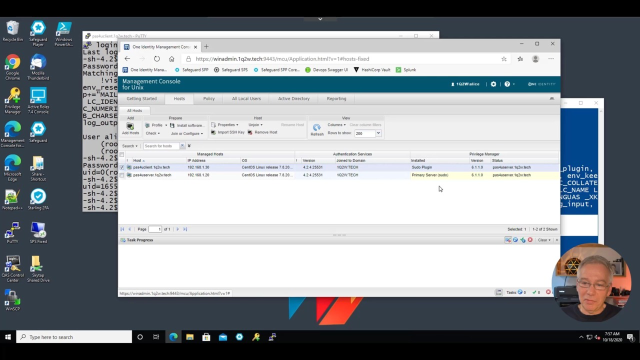Click the Add Hosts icon

(130, 127)
